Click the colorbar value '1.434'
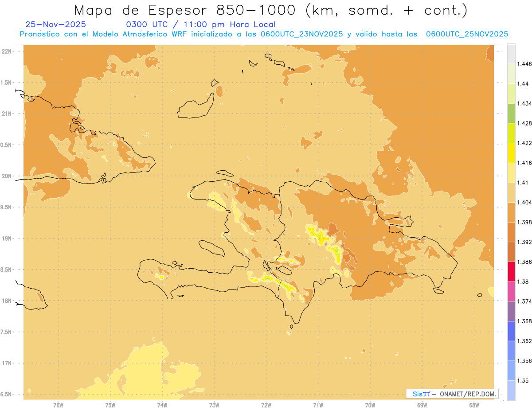The width and height of the screenshot is (532, 411). pos(525,103)
